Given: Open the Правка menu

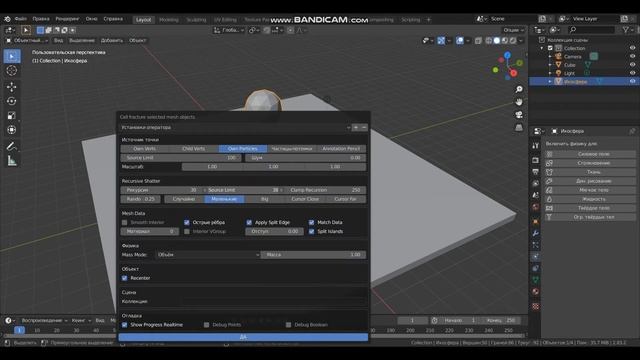Looking at the screenshot, I should pyautogui.click(x=41, y=19).
